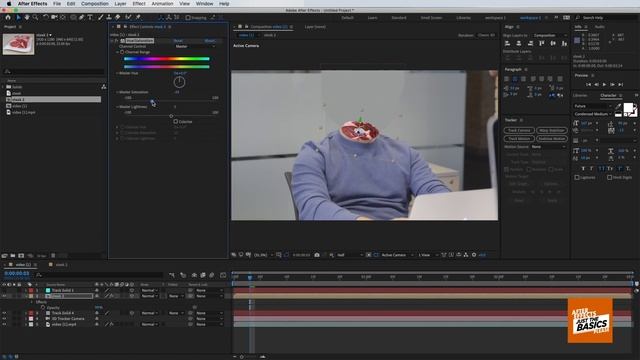The width and height of the screenshot is (640, 360).
Task: Open the Apple menu
Action: pyautogui.click(x=9, y=4)
